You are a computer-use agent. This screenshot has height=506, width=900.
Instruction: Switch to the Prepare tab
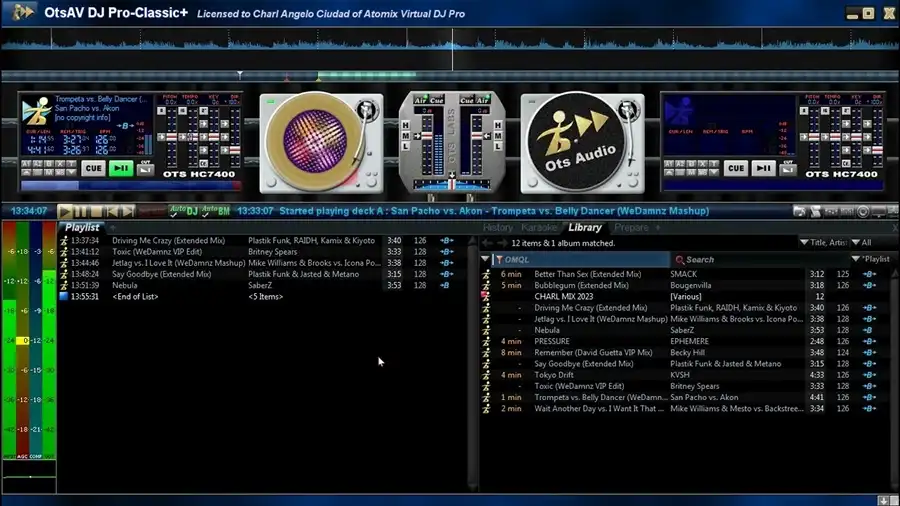631,228
